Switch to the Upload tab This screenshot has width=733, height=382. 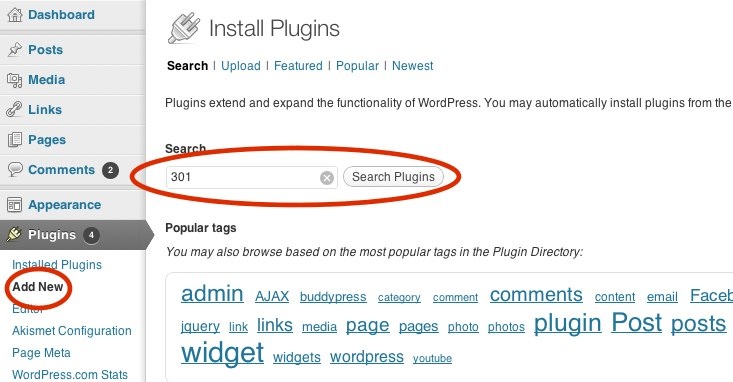click(241, 66)
